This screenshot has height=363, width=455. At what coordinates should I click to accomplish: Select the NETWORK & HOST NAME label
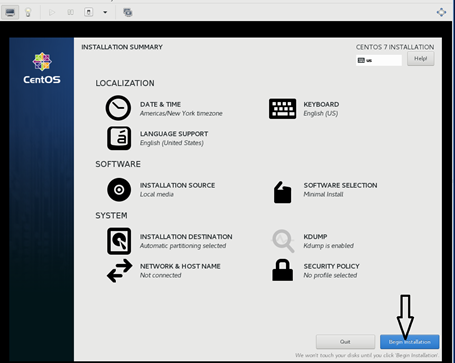[180, 266]
